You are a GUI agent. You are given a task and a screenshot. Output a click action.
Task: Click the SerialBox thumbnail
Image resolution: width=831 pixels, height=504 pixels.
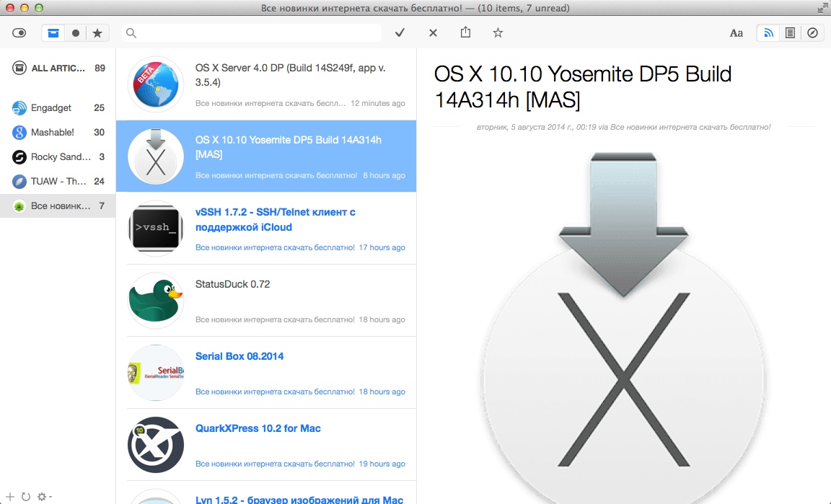pyautogui.click(x=155, y=373)
